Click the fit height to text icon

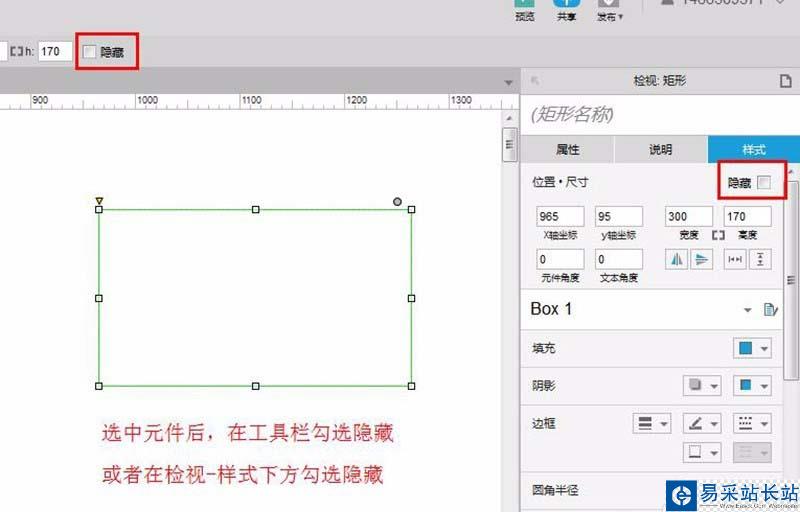pyautogui.click(x=760, y=259)
